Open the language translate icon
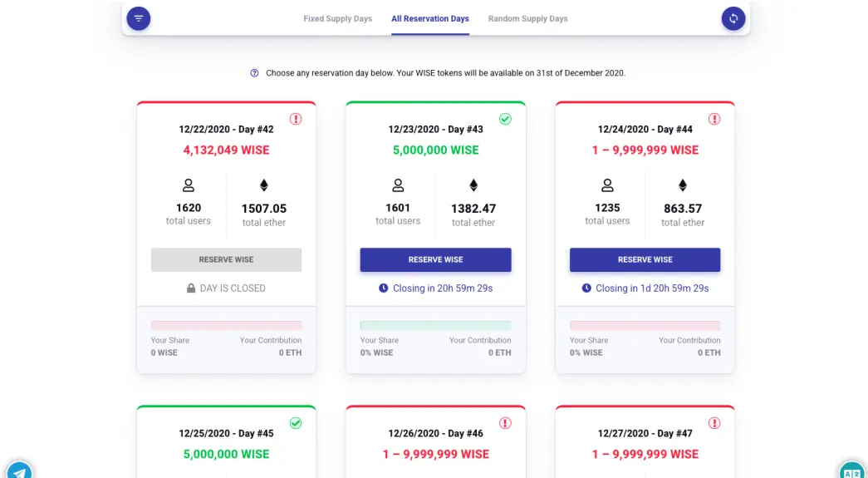Screen dimensions: 868x478 [x=852, y=472]
